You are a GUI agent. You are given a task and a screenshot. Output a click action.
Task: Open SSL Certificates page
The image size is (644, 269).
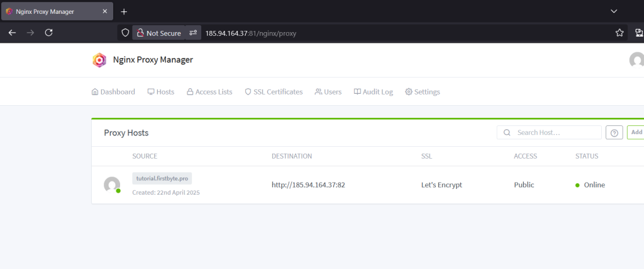tap(274, 92)
